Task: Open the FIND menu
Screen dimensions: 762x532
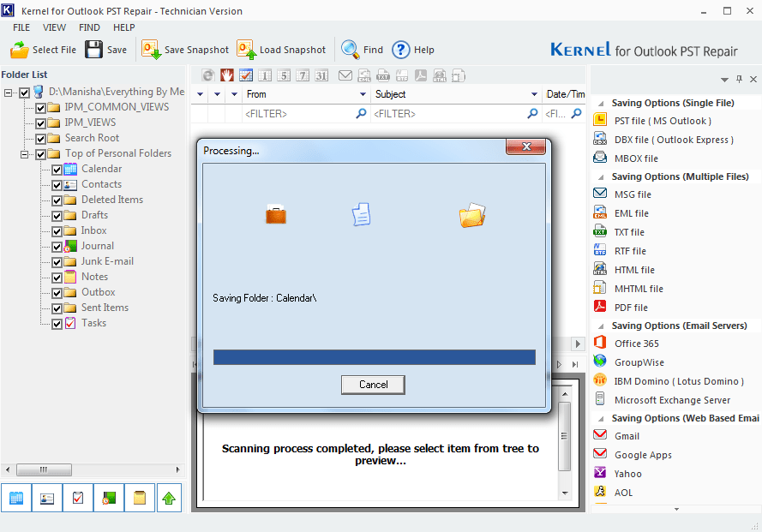Action: click(89, 27)
